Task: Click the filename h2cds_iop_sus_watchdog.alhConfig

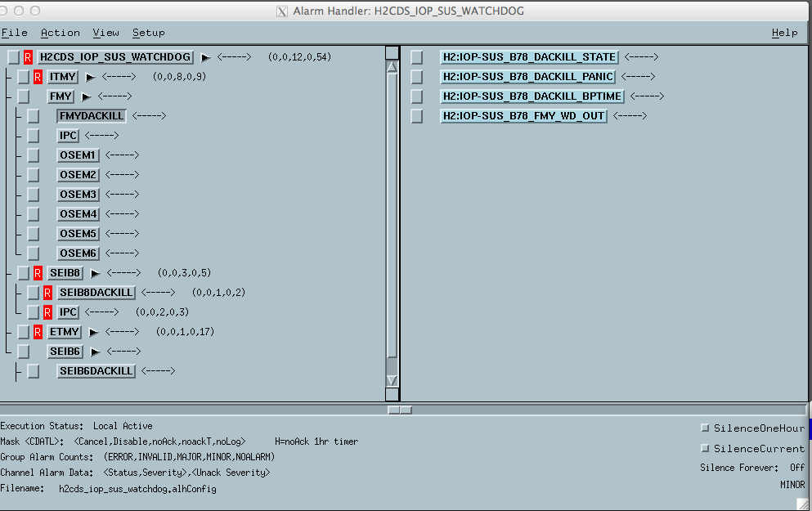Action: 137,489
